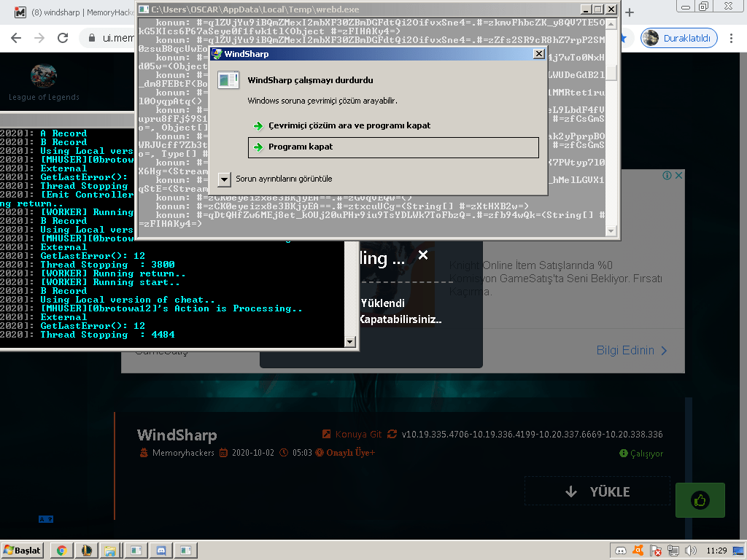The image size is (747, 560).
Task: Click the Action Center flag tray icon
Action: (x=656, y=551)
